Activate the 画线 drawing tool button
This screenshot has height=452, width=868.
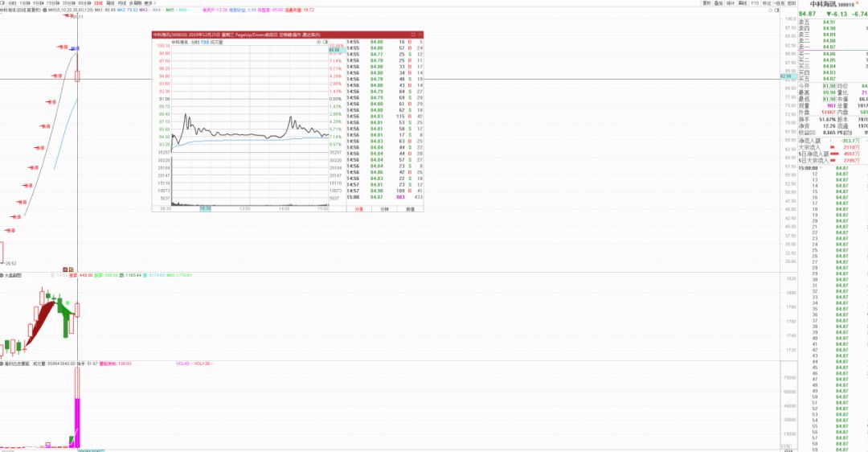(x=743, y=2)
